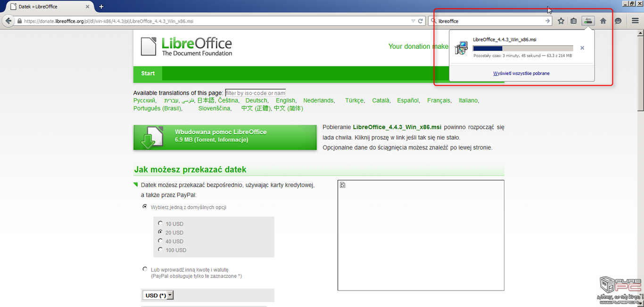Open the Firefox hamburger menu
This screenshot has height=307, width=644.
tap(635, 21)
